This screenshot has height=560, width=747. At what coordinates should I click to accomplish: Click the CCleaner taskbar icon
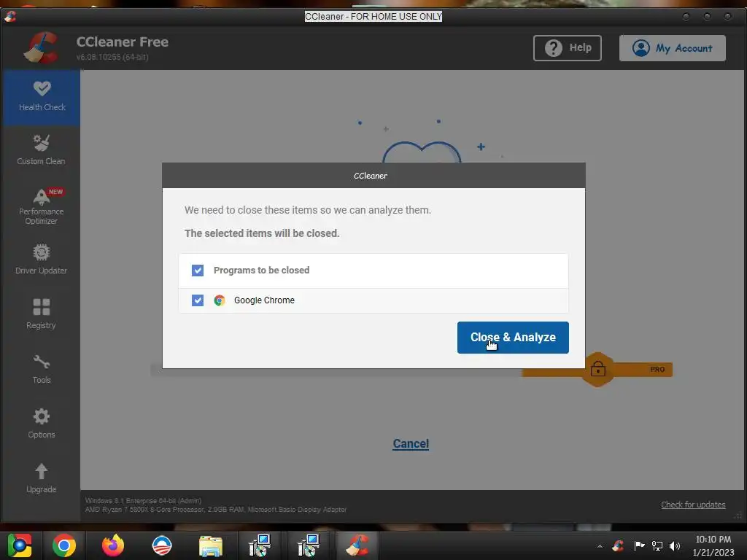(357, 545)
